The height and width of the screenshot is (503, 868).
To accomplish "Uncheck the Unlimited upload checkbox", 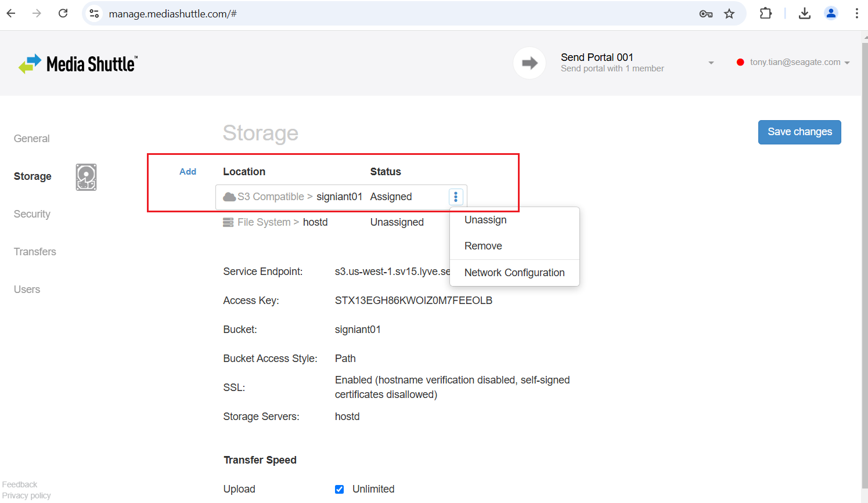I will click(x=339, y=489).
